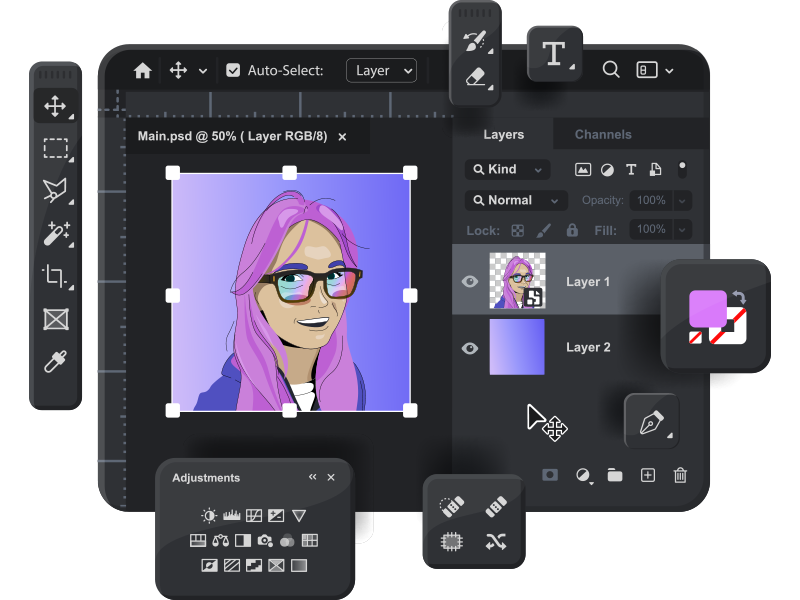Open the Kind filter dropdown

click(508, 169)
